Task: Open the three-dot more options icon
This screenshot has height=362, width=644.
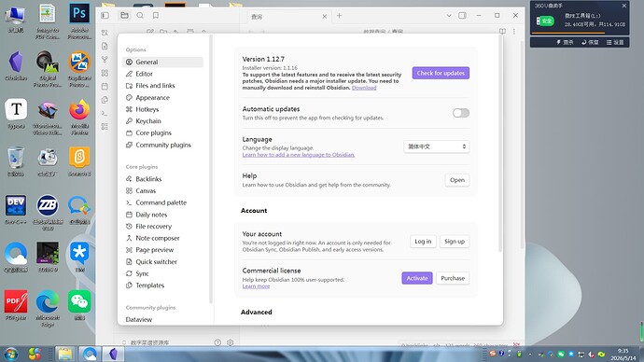Action: coord(514,31)
